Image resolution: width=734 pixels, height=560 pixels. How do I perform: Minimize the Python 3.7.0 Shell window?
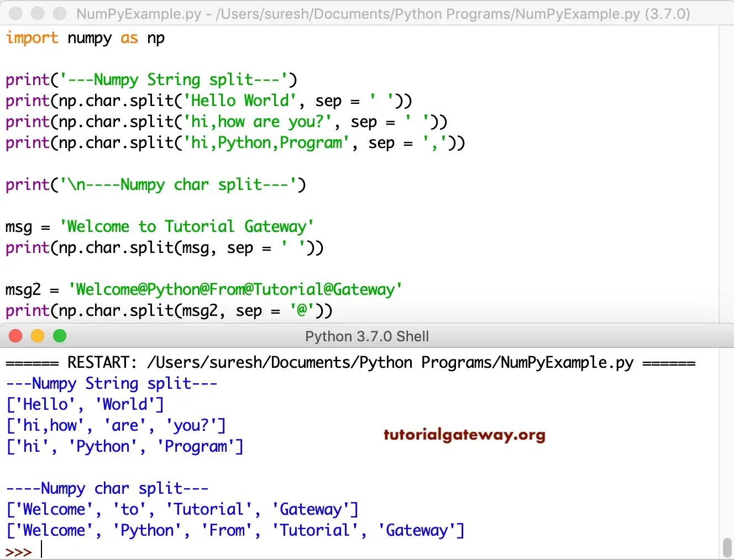(x=38, y=336)
